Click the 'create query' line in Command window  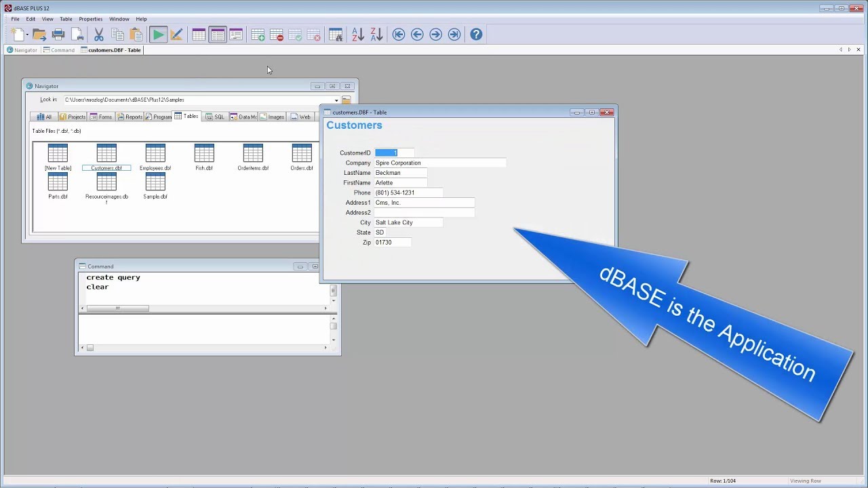coord(113,277)
